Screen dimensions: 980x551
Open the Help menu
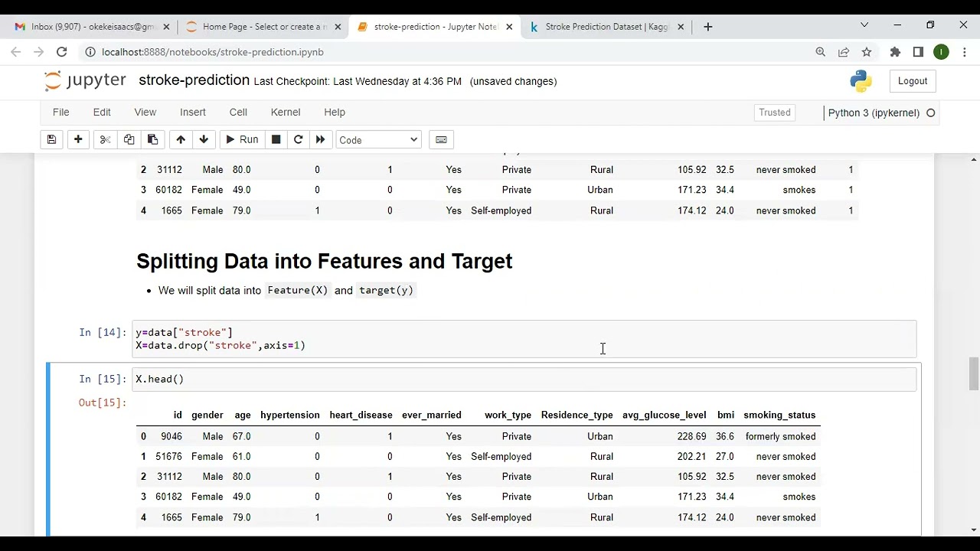pyautogui.click(x=335, y=112)
